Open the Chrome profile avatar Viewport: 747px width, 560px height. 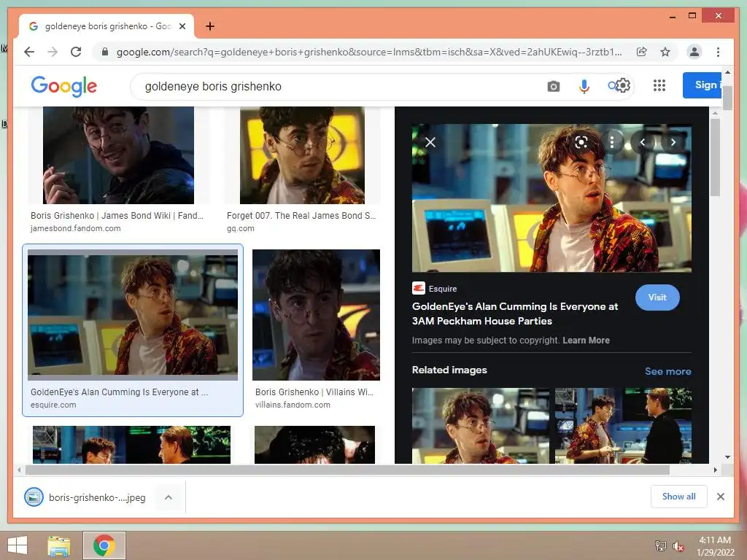coord(694,52)
